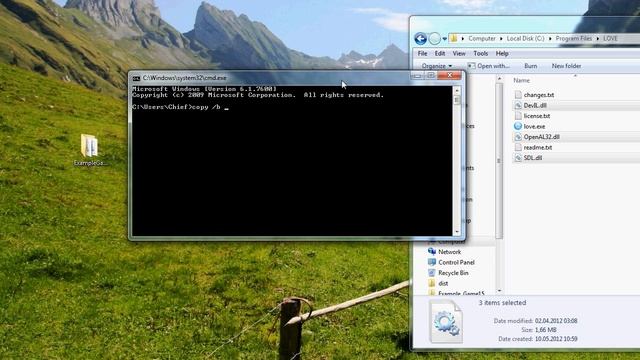640x360 pixels.
Task: Click the license.txt file name
Action: click(x=537, y=116)
